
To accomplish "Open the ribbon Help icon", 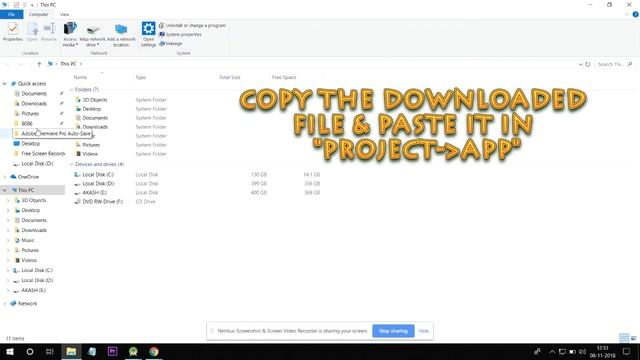I will tap(635, 14).
